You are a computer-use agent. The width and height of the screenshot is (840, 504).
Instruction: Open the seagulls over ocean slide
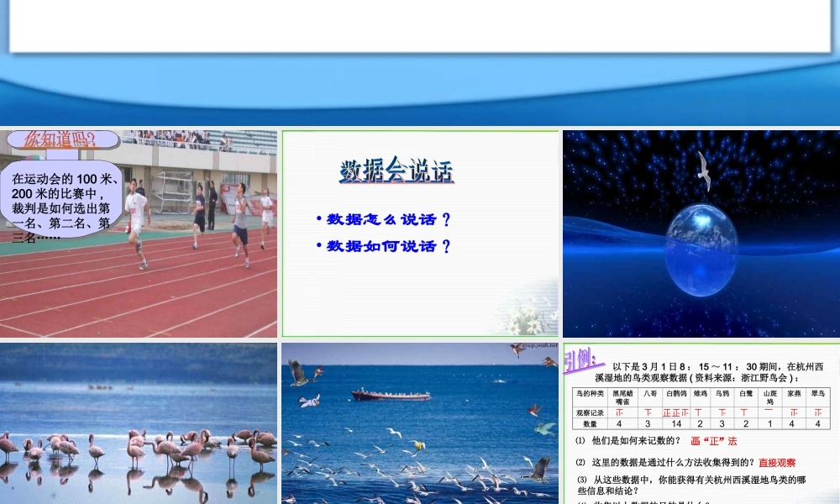420,421
